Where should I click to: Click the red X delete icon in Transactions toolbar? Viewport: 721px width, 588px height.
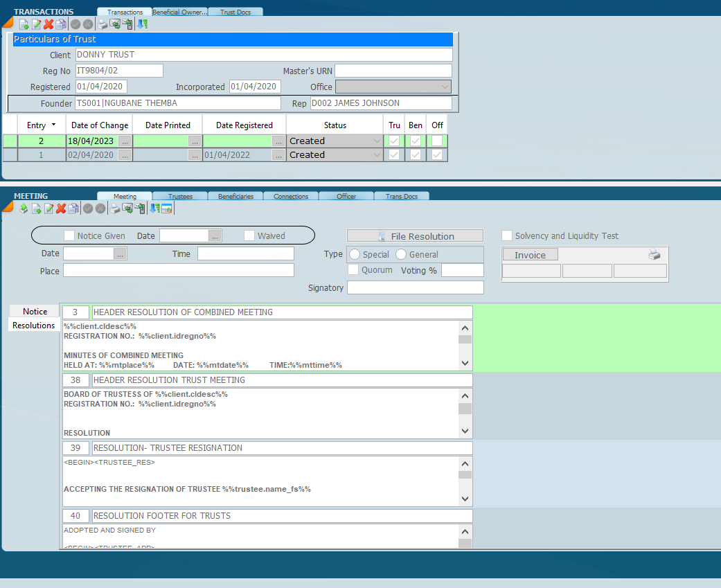coord(48,24)
